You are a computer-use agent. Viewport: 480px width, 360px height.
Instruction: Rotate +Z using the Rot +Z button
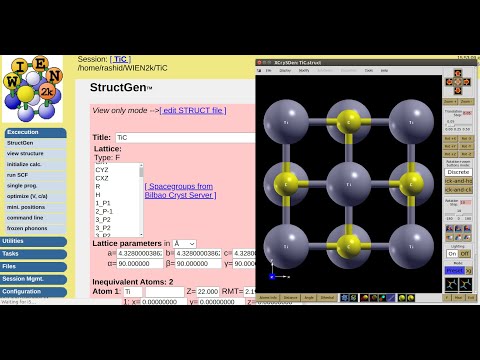pos(450,154)
